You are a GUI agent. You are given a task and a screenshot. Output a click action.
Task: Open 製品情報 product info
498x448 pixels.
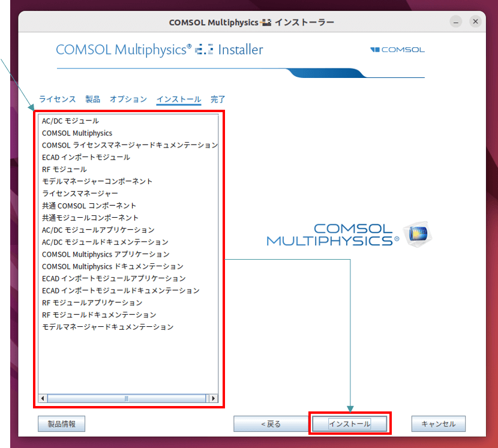coord(62,423)
